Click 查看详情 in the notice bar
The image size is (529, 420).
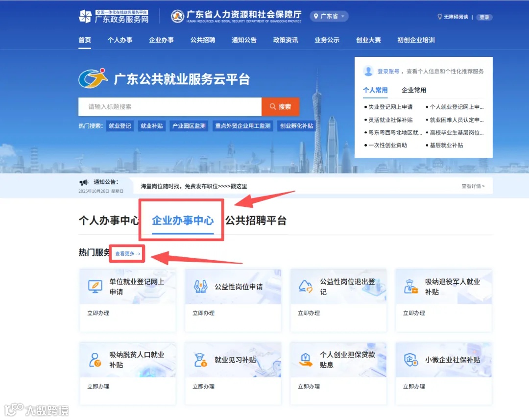tap(473, 186)
